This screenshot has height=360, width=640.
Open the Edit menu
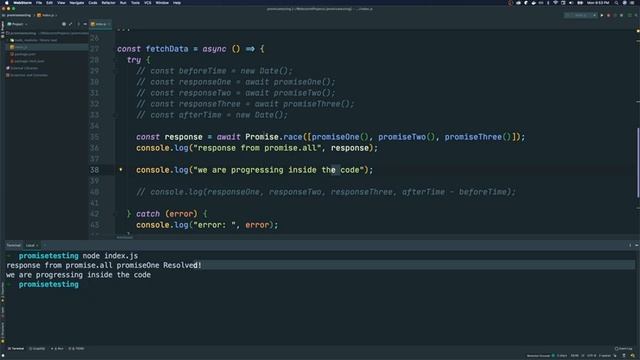(49, 3)
